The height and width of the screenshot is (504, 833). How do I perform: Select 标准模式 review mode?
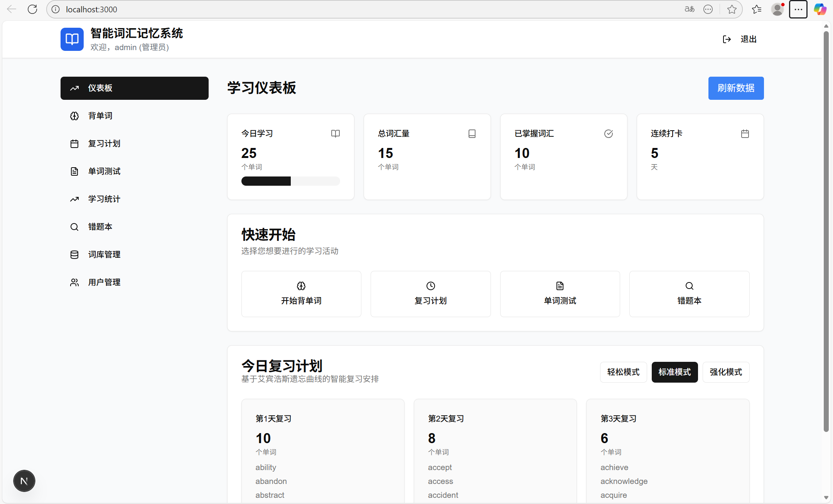(x=674, y=372)
